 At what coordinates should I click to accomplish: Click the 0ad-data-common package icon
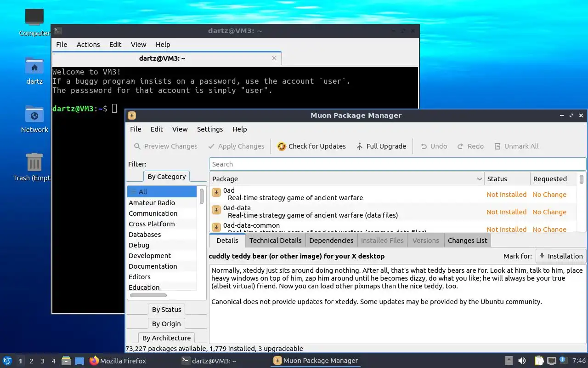[x=216, y=227]
